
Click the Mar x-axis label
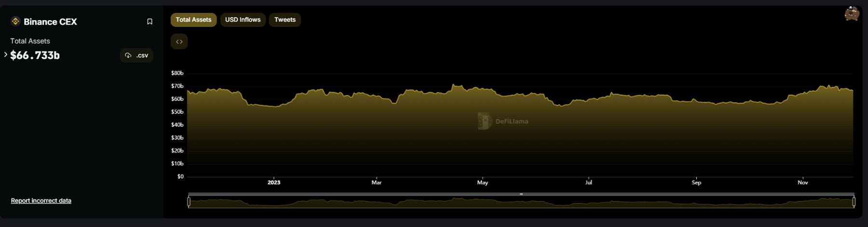coord(377,182)
